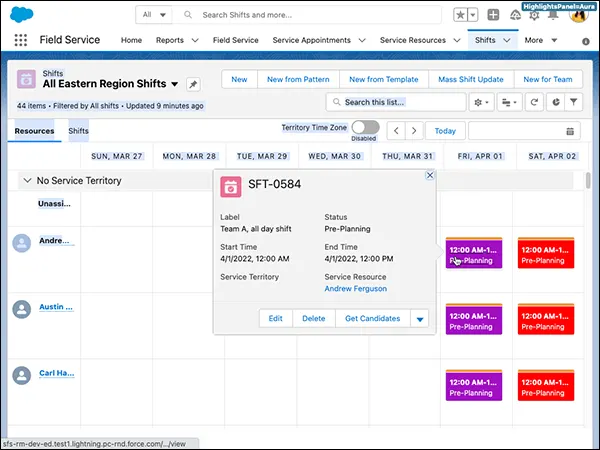Open Andrew Ferguson link in popup
Screen dimensions: 600x450
[x=355, y=289]
